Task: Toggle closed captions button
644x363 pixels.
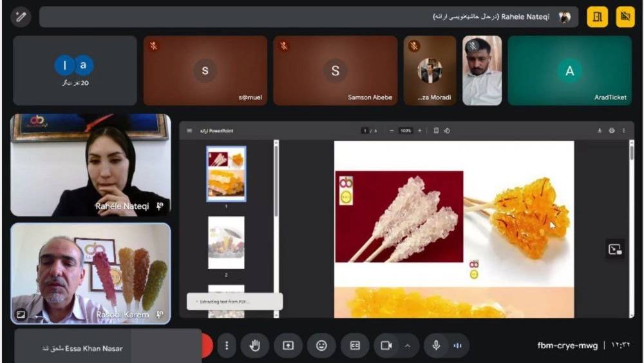Action: pos(355,346)
